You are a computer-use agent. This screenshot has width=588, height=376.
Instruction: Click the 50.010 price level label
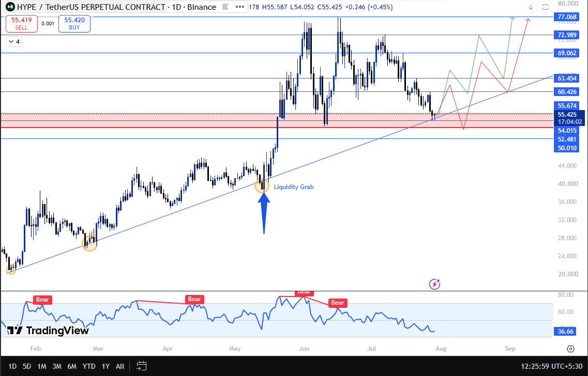pos(567,148)
